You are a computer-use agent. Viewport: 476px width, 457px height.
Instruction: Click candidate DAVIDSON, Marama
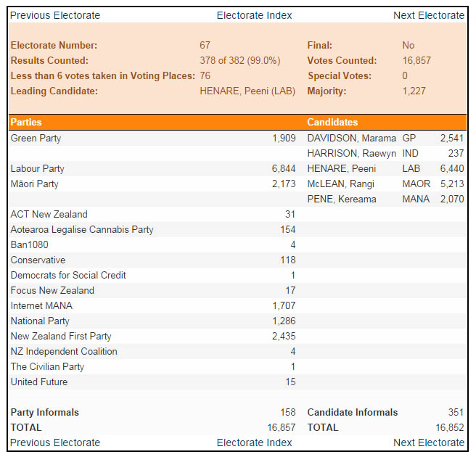tap(351, 138)
